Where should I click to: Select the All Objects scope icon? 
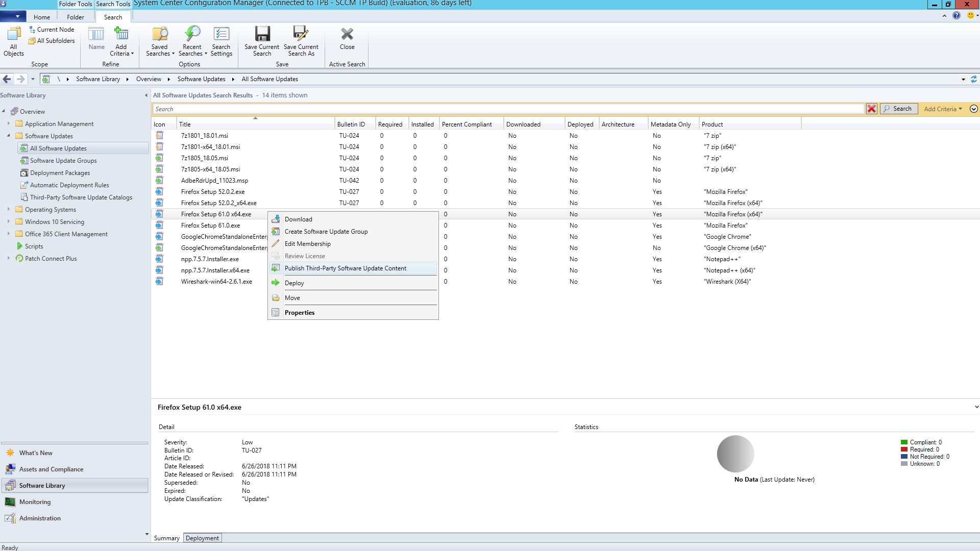pyautogui.click(x=14, y=35)
